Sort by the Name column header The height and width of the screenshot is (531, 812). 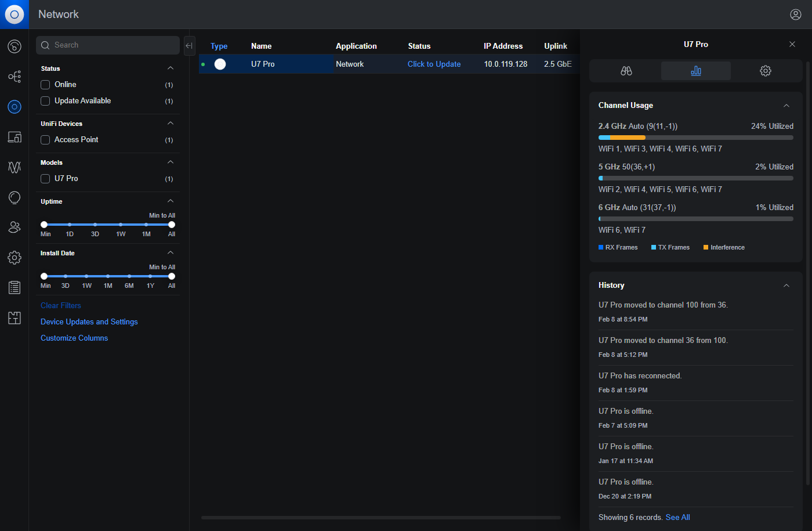[262, 46]
